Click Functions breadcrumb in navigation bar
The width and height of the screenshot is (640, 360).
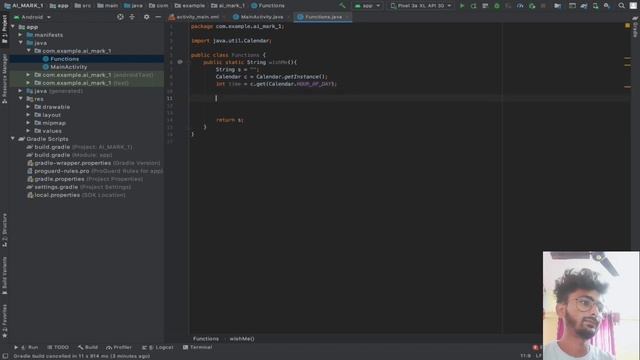coord(268,6)
